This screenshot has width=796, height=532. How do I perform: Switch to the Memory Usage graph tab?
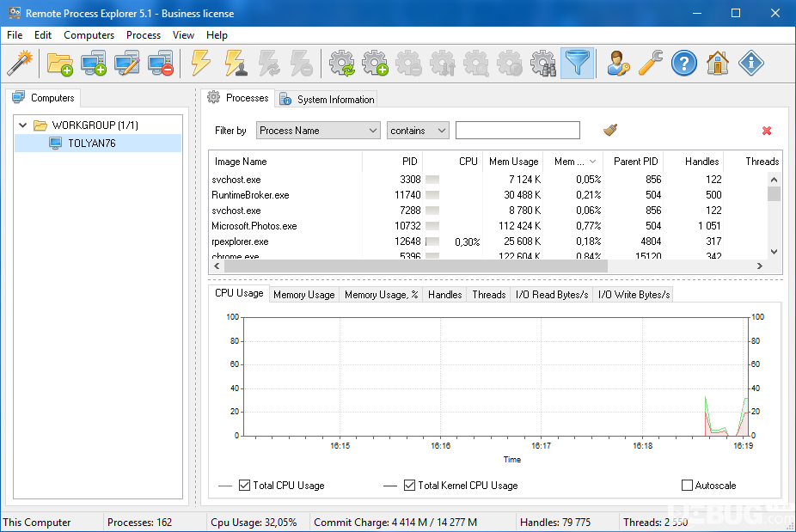[x=304, y=295]
